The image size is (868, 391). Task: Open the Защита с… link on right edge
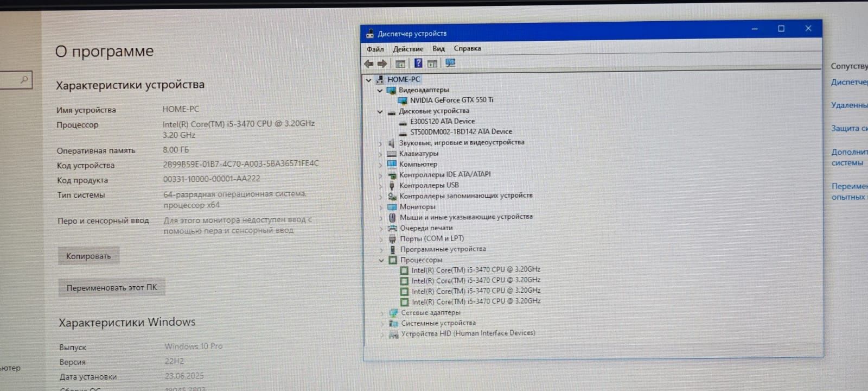(850, 129)
